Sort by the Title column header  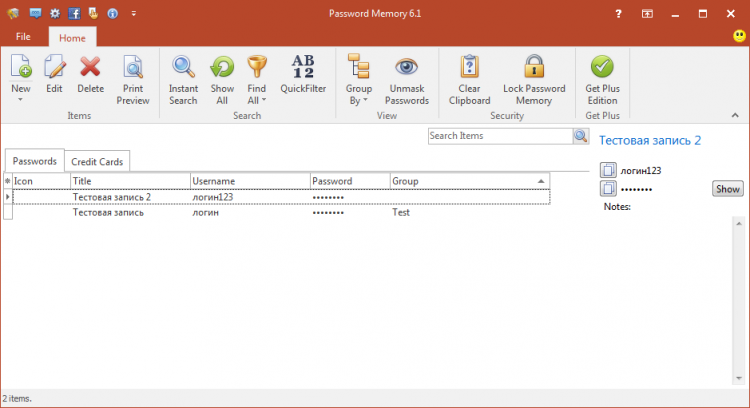(130, 181)
